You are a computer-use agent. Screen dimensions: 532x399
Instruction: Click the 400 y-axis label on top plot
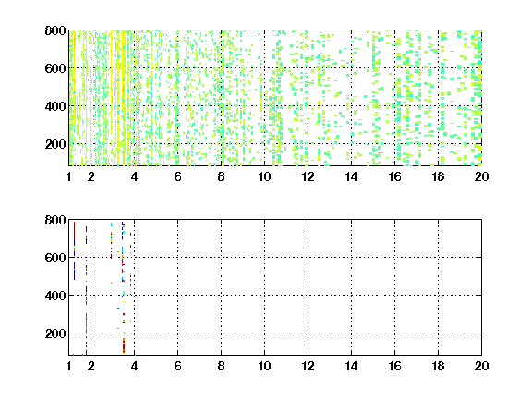tap(55, 106)
